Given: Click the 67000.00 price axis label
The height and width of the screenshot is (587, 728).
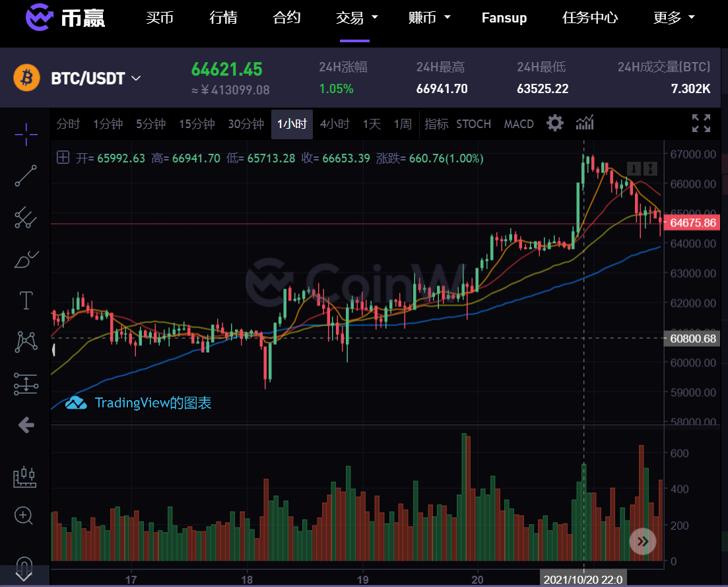Looking at the screenshot, I should 693,155.
